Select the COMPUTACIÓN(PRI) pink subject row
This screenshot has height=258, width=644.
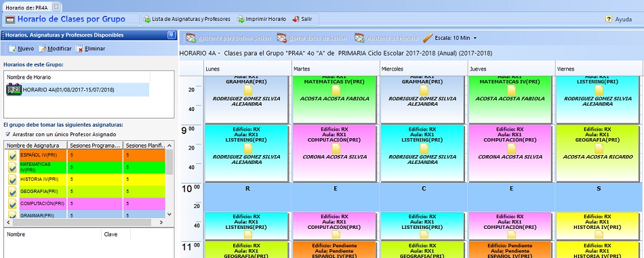pos(85,203)
